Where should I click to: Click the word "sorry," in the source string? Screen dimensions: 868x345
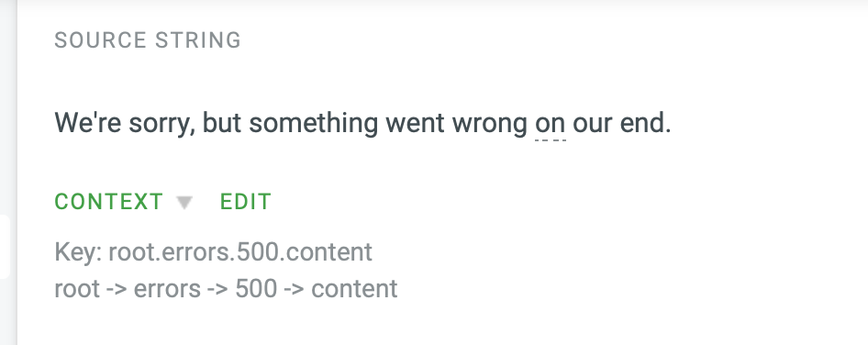[162, 124]
